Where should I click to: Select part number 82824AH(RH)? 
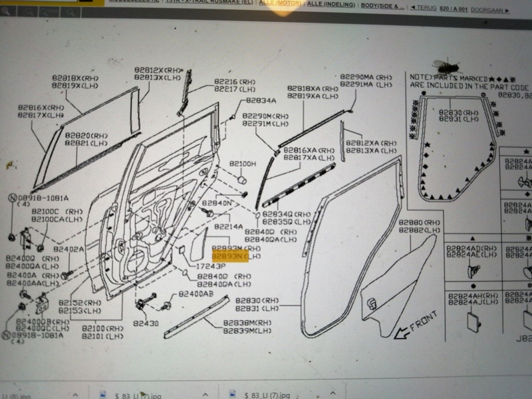coord(473,296)
